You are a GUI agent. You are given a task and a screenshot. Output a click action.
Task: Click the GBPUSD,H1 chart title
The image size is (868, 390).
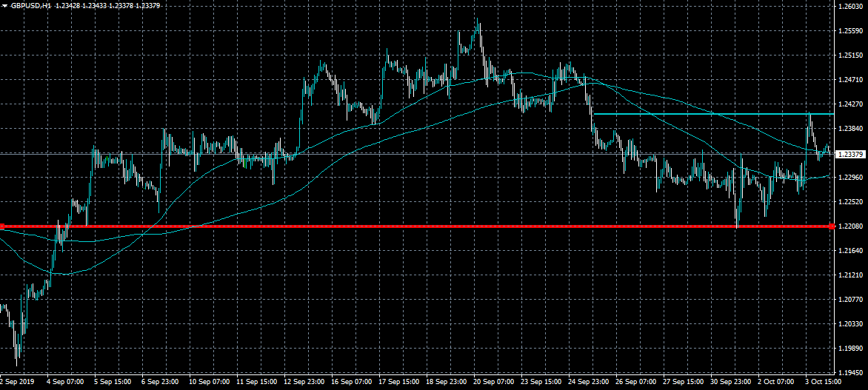pyautogui.click(x=30, y=6)
